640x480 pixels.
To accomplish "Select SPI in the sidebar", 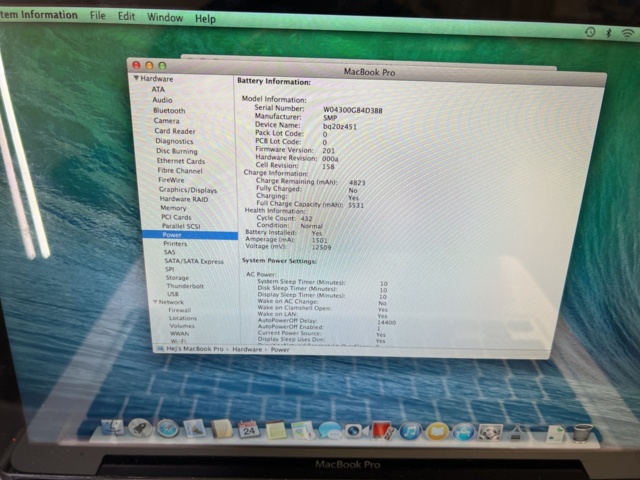I will 169,269.
